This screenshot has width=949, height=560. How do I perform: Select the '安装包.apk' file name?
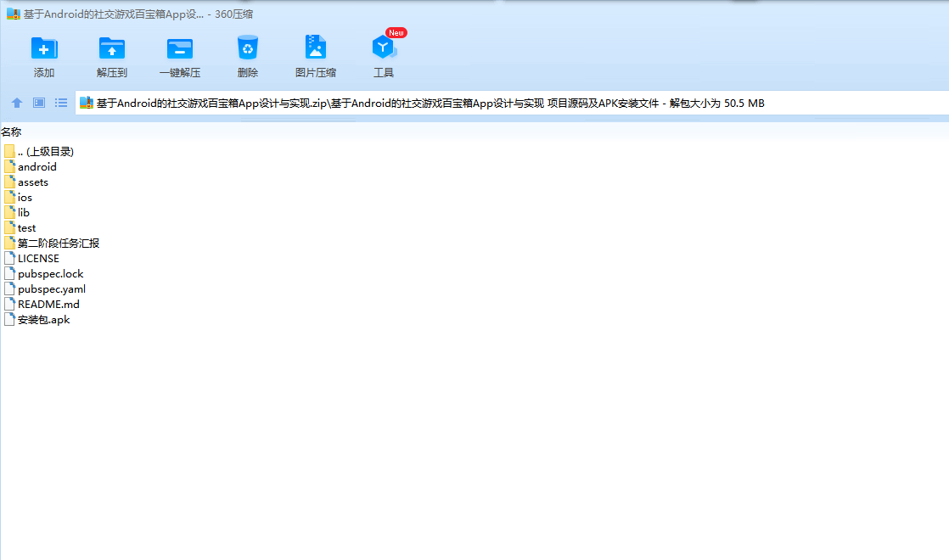click(x=43, y=320)
